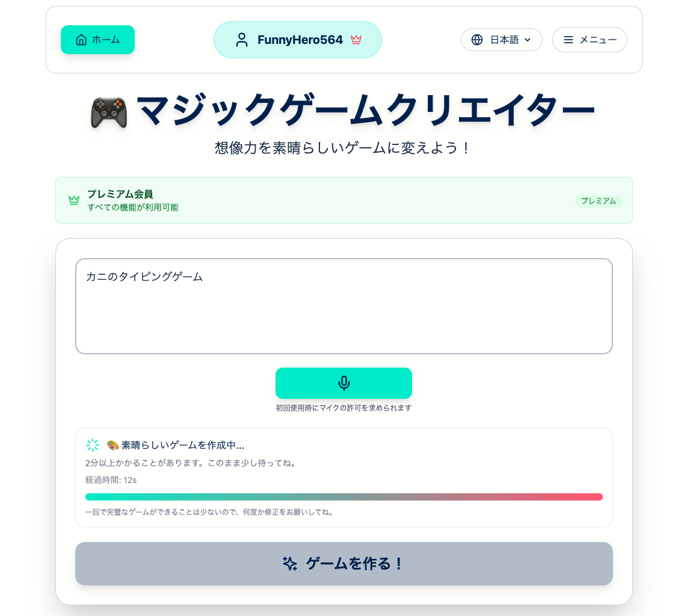The image size is (687, 616).
Task: Click the user profile silhouette icon
Action: click(242, 40)
